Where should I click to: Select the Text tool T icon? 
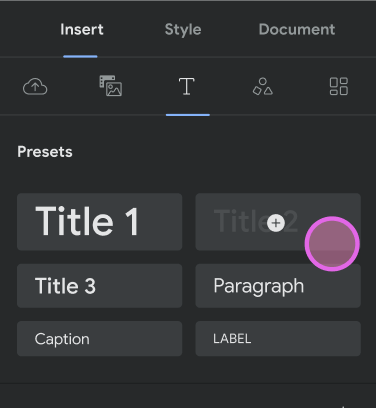pyautogui.click(x=187, y=86)
